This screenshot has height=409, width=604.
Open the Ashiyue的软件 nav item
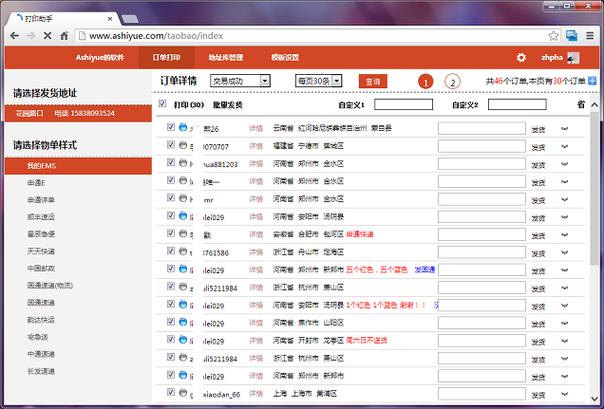pyautogui.click(x=100, y=58)
